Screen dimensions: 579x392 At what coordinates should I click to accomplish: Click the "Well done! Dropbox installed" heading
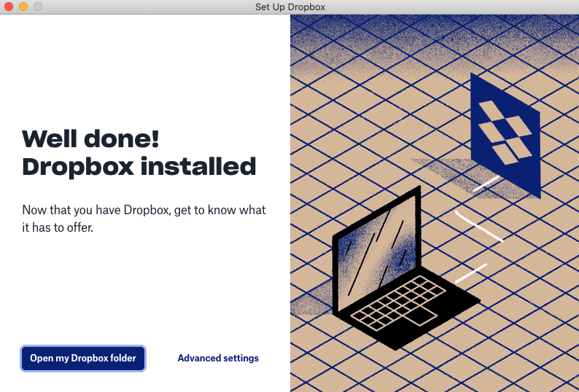point(139,152)
